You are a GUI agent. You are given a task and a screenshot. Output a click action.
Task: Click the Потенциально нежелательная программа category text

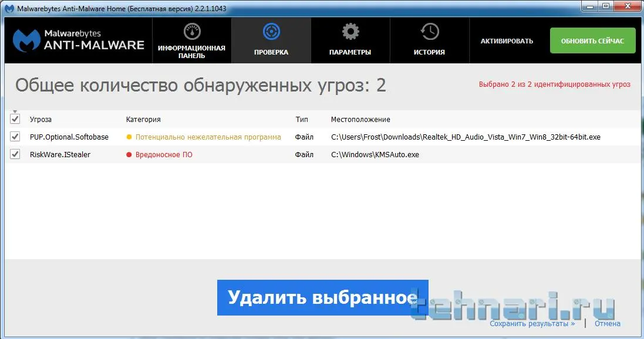[208, 137]
